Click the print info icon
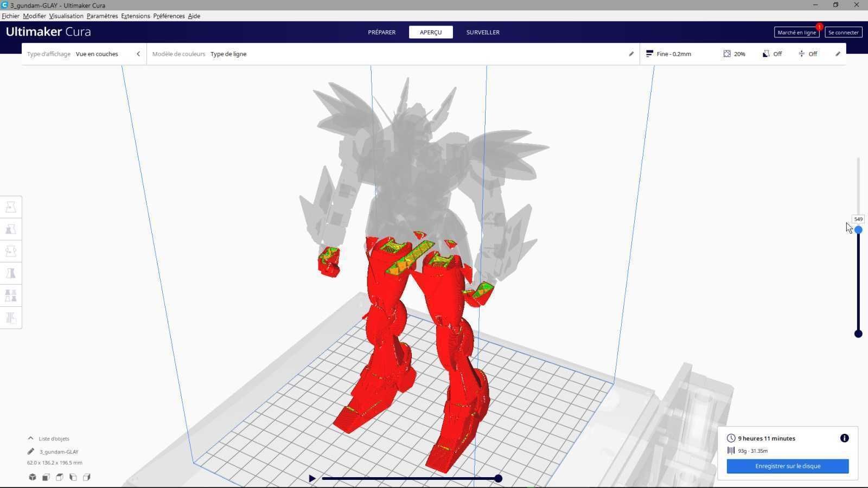Screen dimensions: 868x488 [x=845, y=438]
